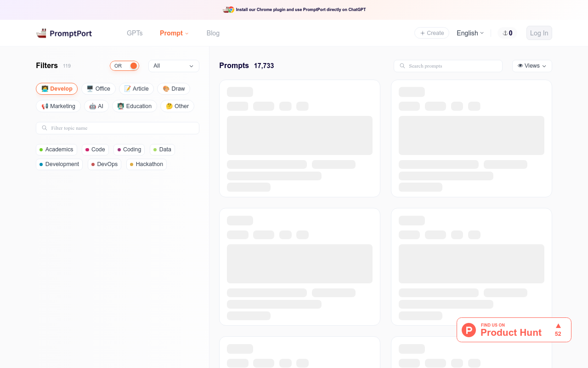Open the Product Hunt badge
This screenshot has width=588, height=368.
[x=514, y=330]
